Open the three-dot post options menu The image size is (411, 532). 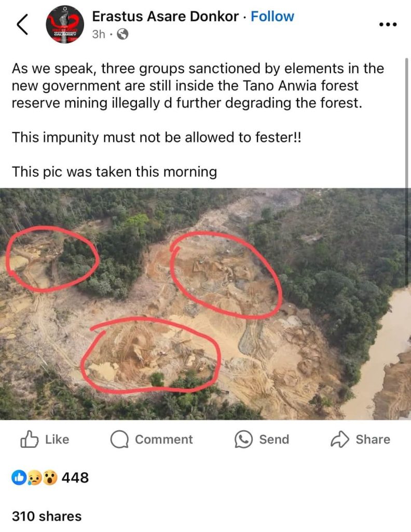388,24
